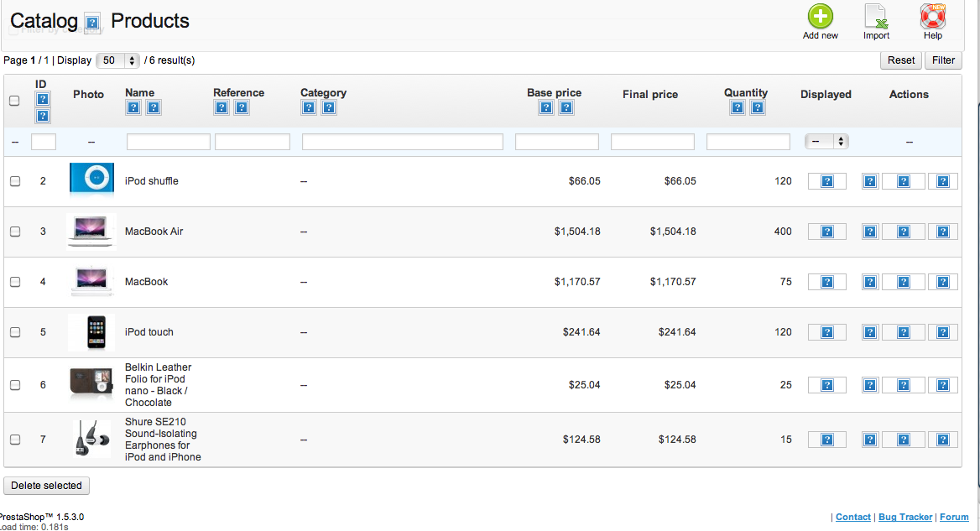Click the right sort icon under Quantity
Viewport: 980px width, 531px height.
click(x=758, y=107)
